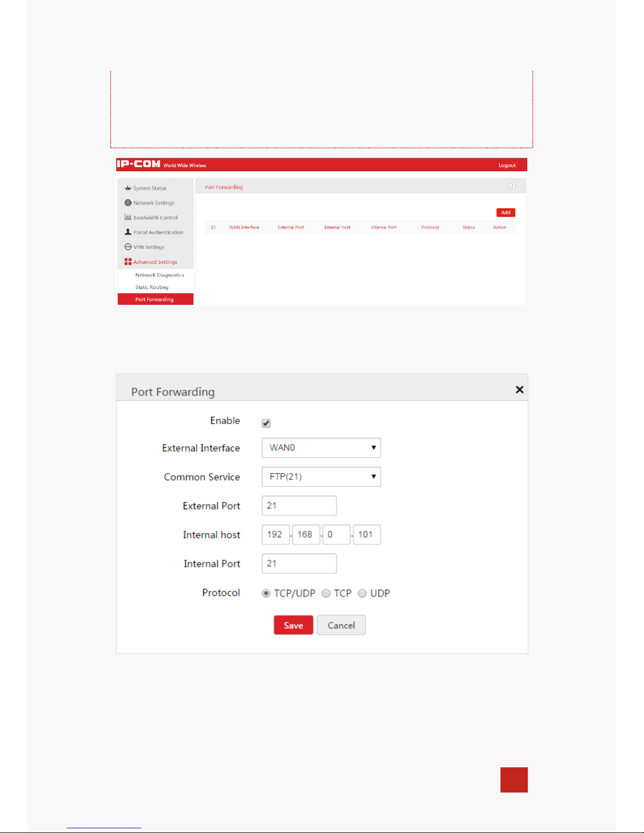Click the VPN Settings icon
The image size is (644, 833).
click(x=128, y=246)
